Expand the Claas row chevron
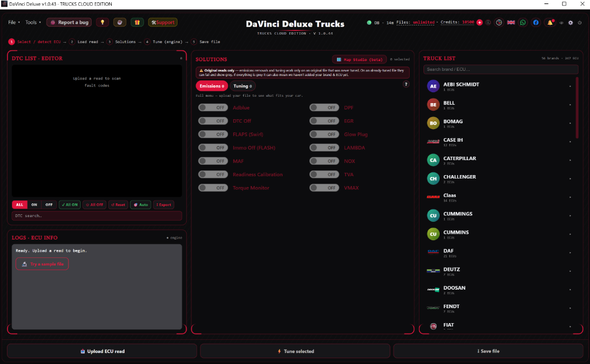The width and height of the screenshot is (590, 364). pos(570,198)
